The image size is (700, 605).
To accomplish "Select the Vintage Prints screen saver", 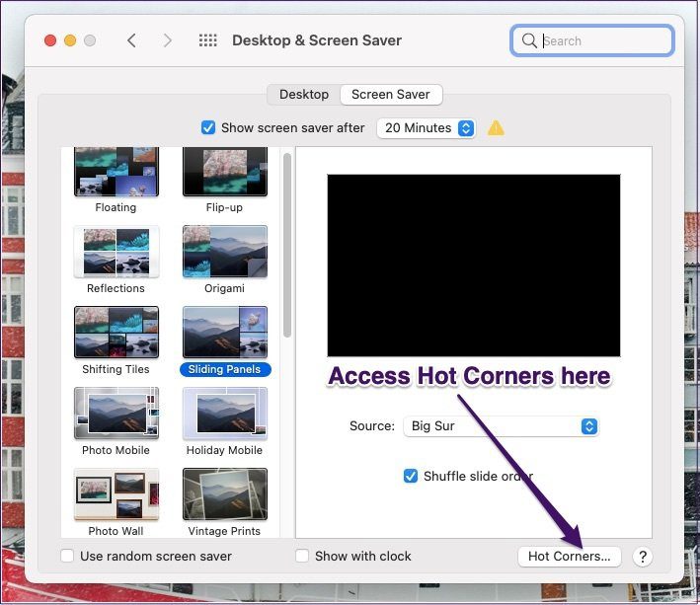I will pos(224,494).
